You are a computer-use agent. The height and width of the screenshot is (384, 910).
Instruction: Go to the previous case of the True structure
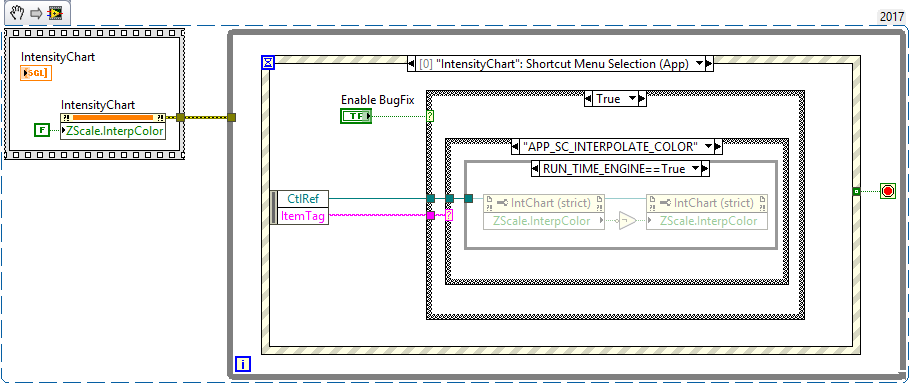pyautogui.click(x=589, y=99)
